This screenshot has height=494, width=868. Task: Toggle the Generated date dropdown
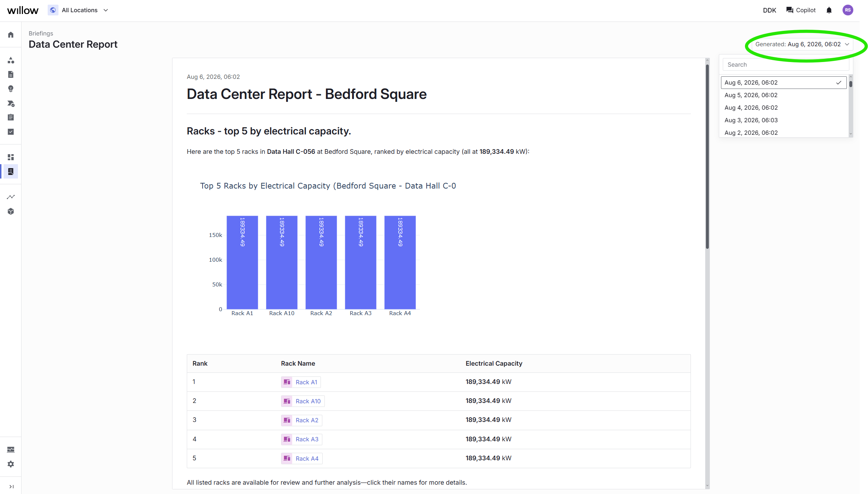point(802,44)
